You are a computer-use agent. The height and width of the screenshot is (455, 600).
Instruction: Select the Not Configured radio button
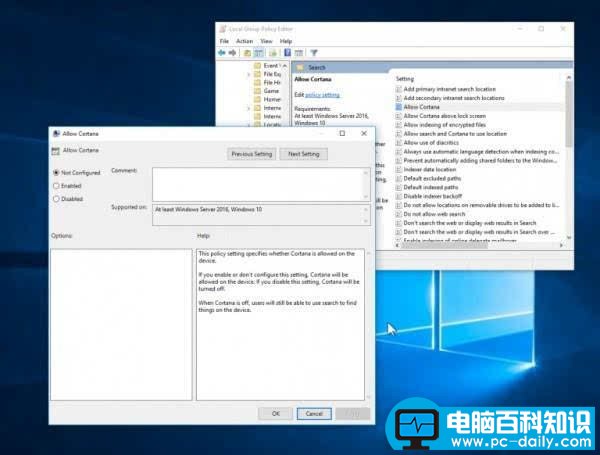(x=56, y=173)
